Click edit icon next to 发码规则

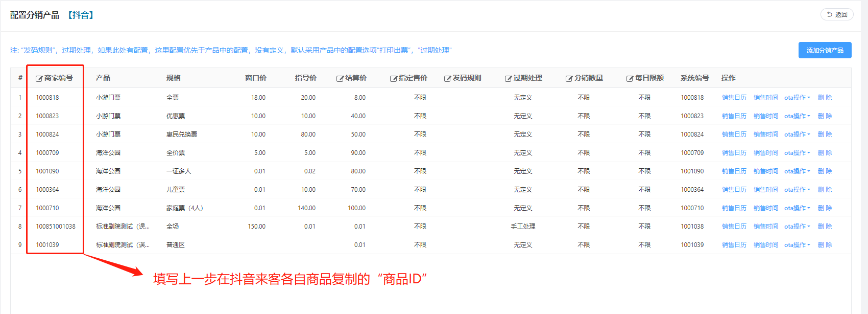(447, 78)
